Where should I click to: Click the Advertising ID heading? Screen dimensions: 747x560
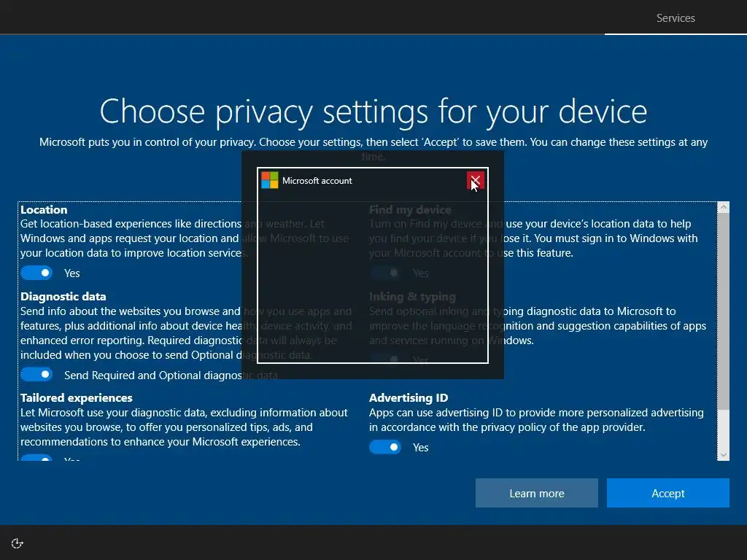pyautogui.click(x=409, y=397)
